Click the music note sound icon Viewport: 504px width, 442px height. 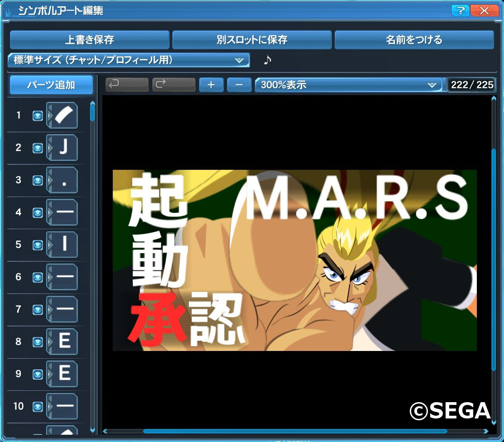(x=267, y=60)
